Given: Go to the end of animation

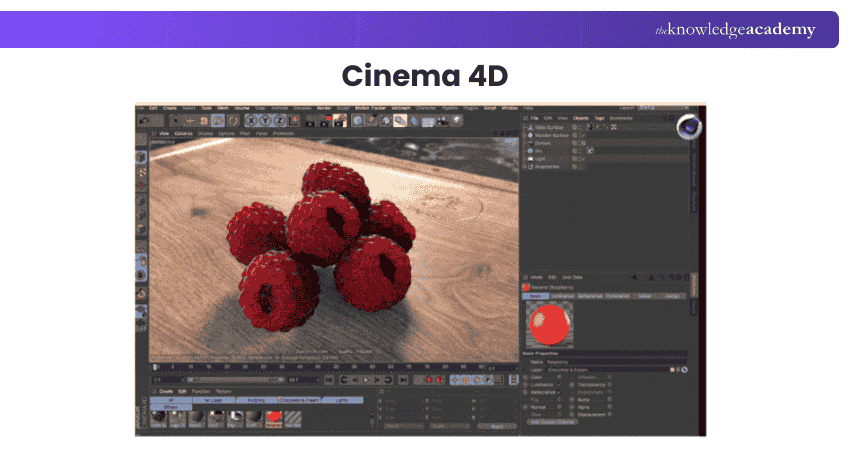Looking at the screenshot, I should tap(403, 380).
